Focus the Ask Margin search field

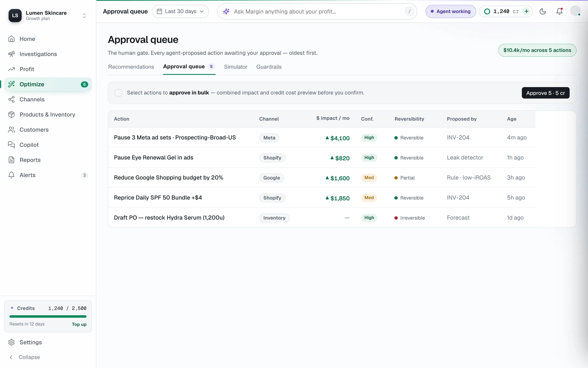[317, 11]
